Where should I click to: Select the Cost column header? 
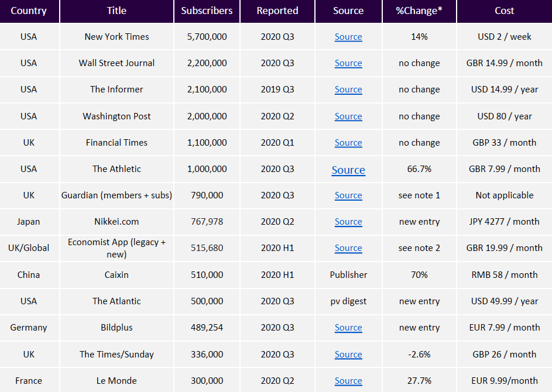point(504,11)
